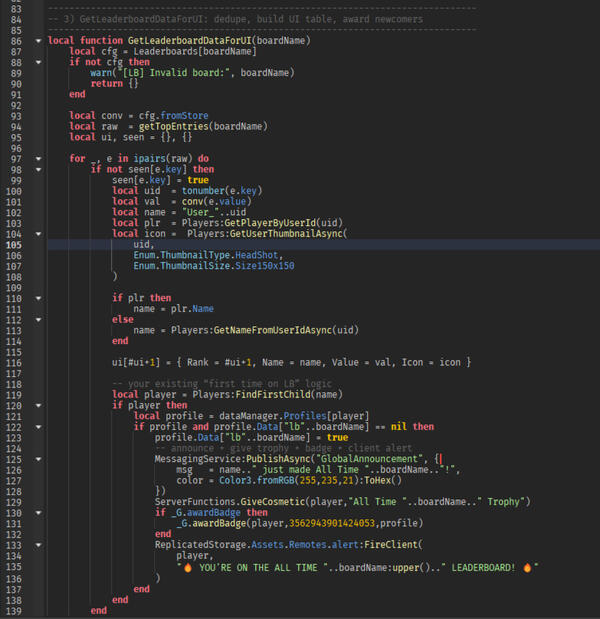Click 'GetPlayerByUserId(uid)' on line 103
600x619 pixels.
coord(283,223)
